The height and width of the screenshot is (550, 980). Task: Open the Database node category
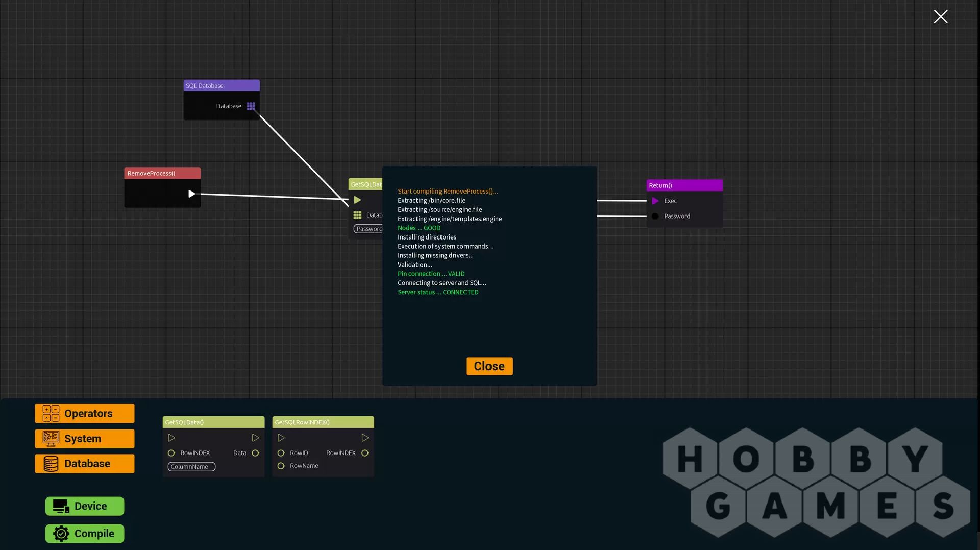click(85, 464)
